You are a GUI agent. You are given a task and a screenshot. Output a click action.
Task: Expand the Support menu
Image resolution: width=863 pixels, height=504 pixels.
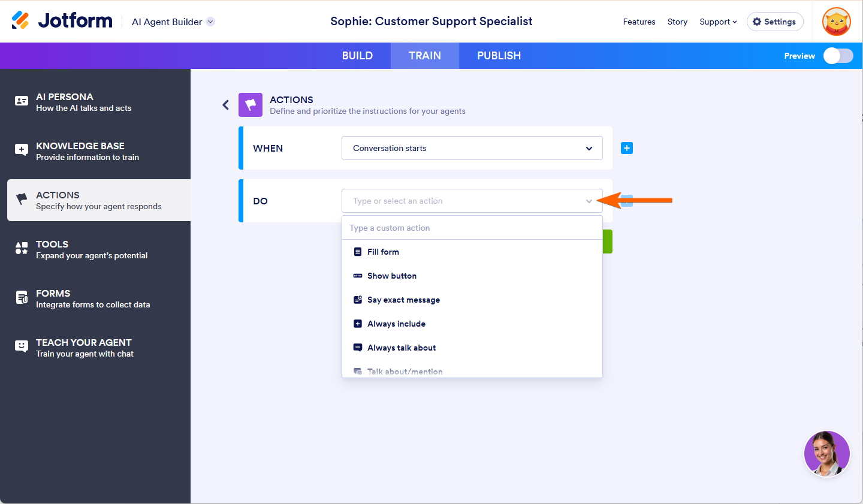(x=718, y=22)
